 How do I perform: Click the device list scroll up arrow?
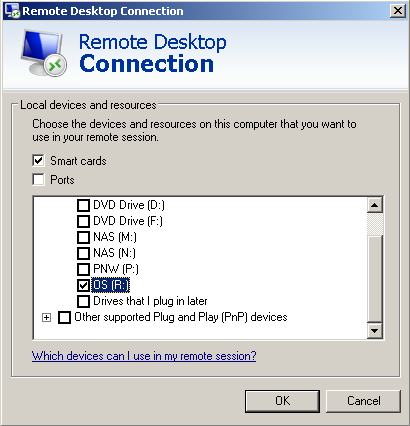[x=374, y=205]
